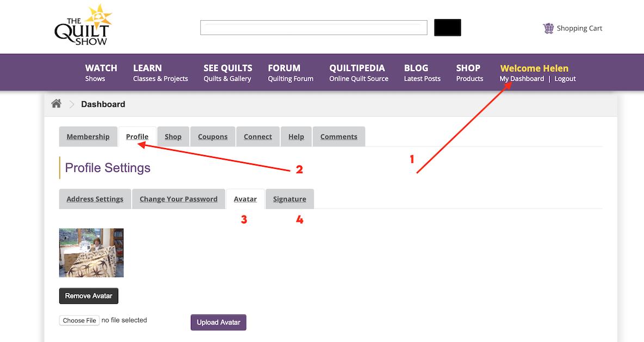The width and height of the screenshot is (644, 342).
Task: Visit the BLOG Latest Posts
Action: (422, 73)
